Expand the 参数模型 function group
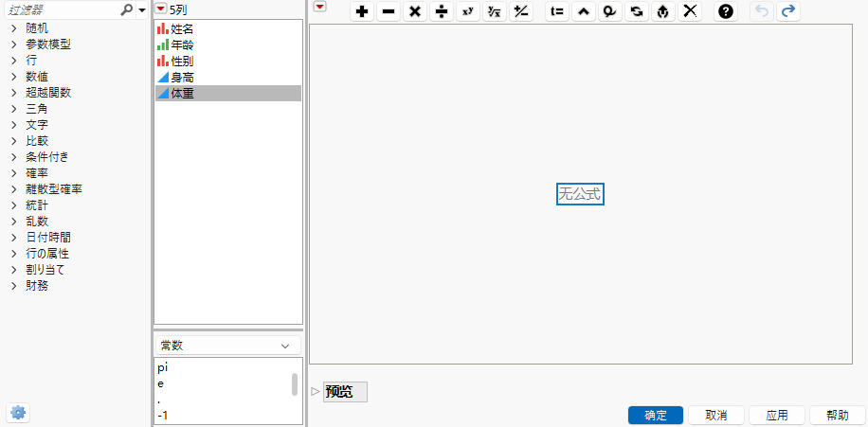This screenshot has height=427, width=868. (x=14, y=44)
